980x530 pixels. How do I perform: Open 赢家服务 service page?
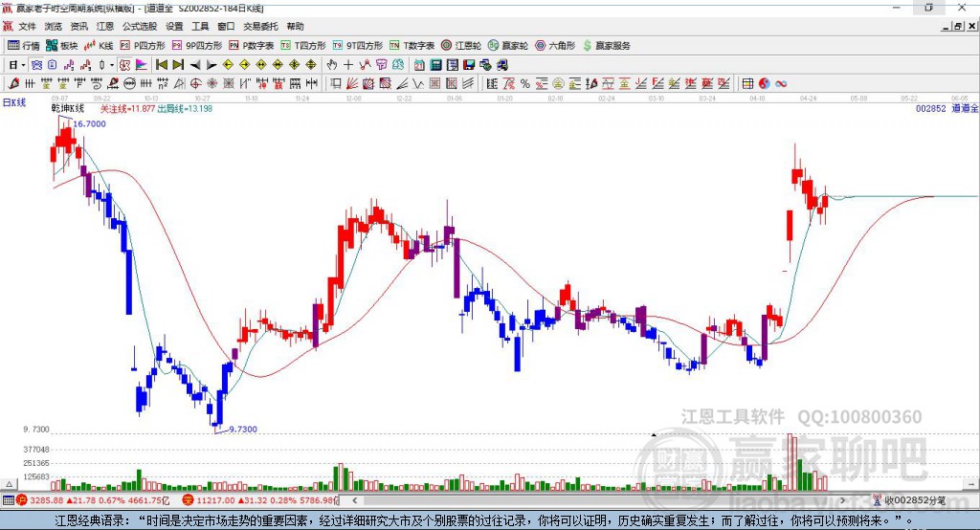pyautogui.click(x=606, y=46)
